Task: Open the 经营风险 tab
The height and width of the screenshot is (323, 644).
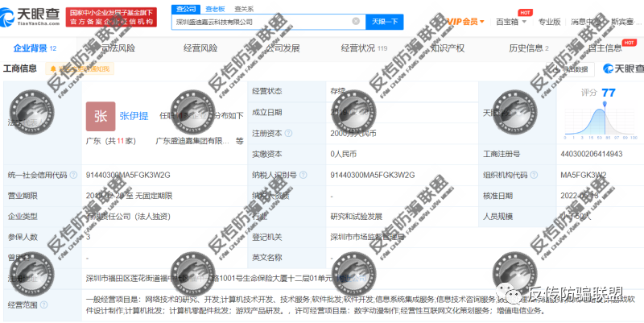Action: coord(200,48)
